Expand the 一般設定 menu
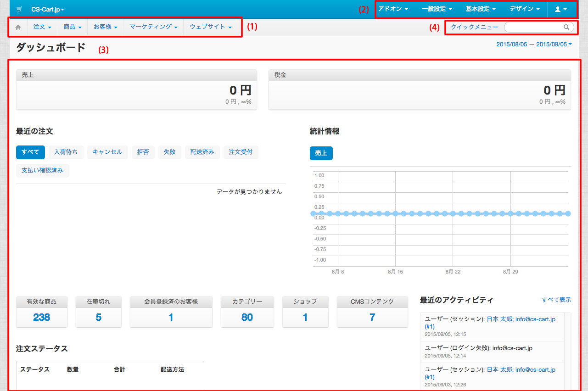588x391 pixels. 437,9
